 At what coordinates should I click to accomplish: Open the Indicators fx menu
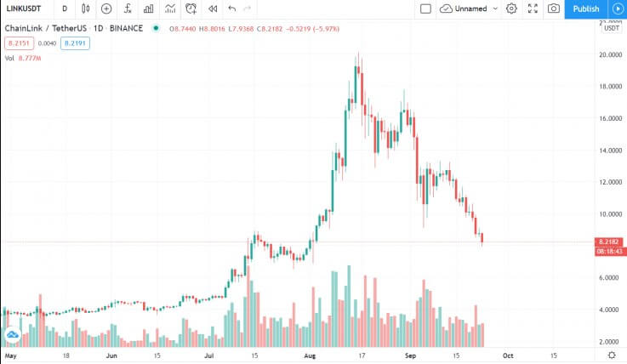[128, 9]
